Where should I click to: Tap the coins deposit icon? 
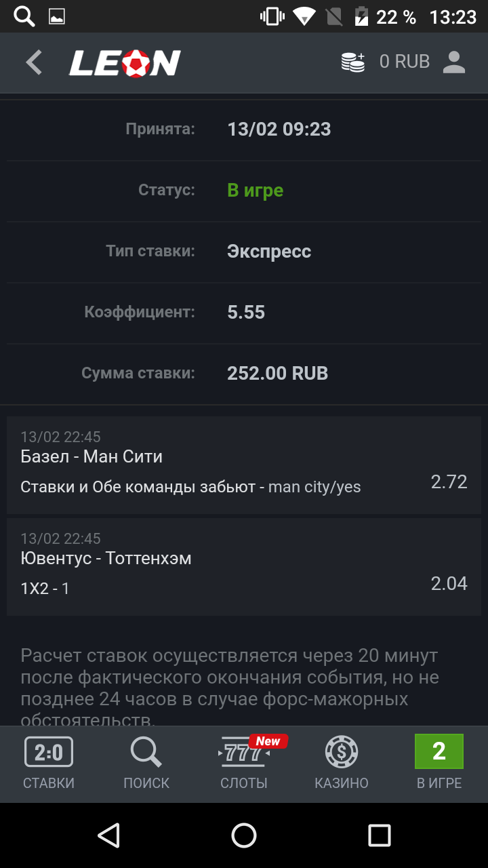point(353,62)
